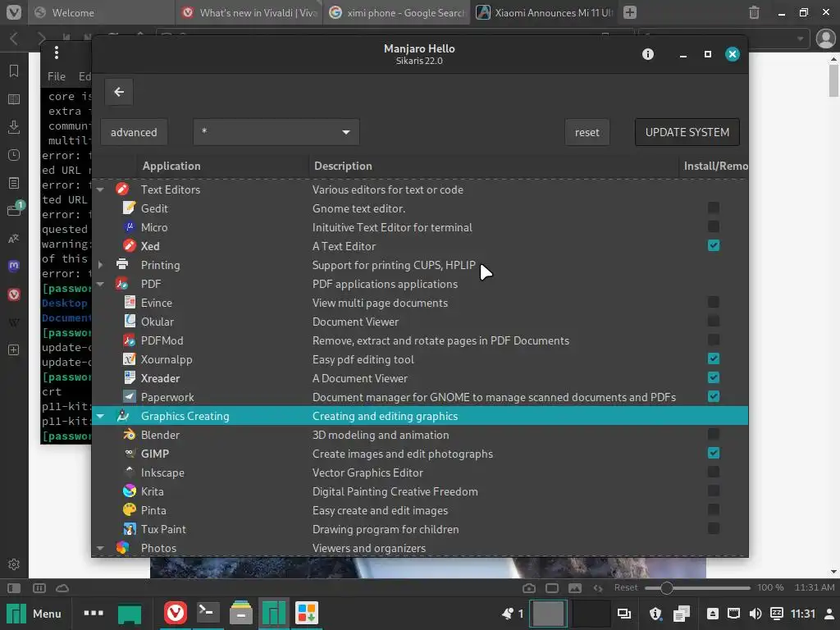
Task: Click the Micro editor icon
Action: (x=129, y=226)
